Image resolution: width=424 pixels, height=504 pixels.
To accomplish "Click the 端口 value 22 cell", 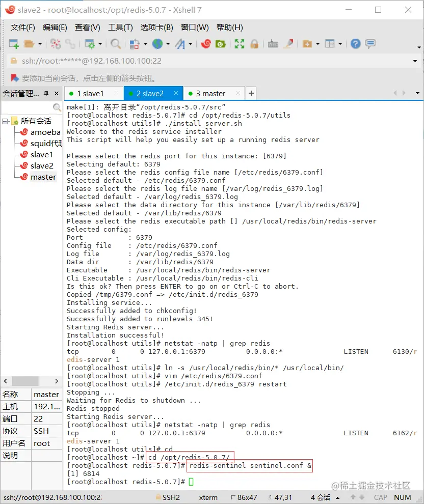I will pos(47,419).
